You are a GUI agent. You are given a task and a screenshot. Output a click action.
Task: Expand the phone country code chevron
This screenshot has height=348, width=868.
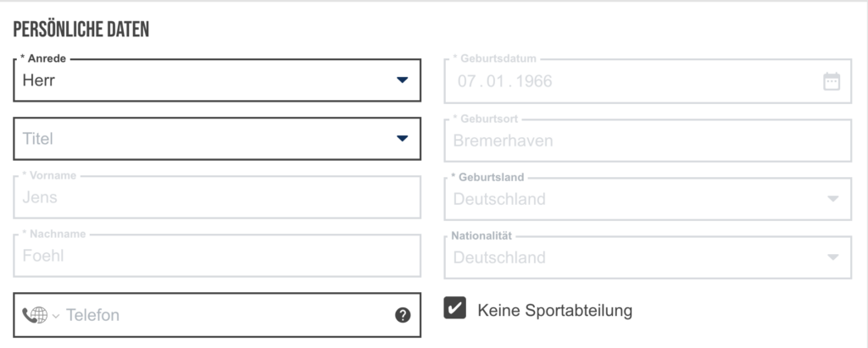click(x=56, y=317)
